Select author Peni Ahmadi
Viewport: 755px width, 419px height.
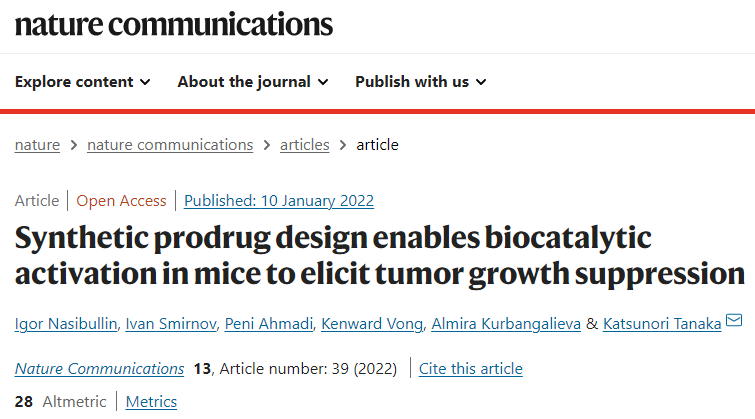(269, 324)
